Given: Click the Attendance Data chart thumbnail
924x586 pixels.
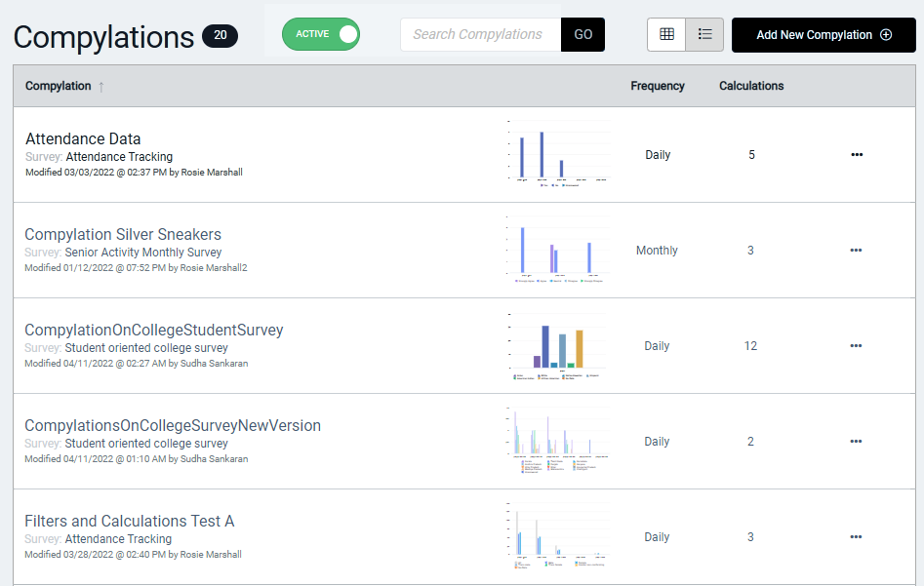Looking at the screenshot, I should coord(557,154).
